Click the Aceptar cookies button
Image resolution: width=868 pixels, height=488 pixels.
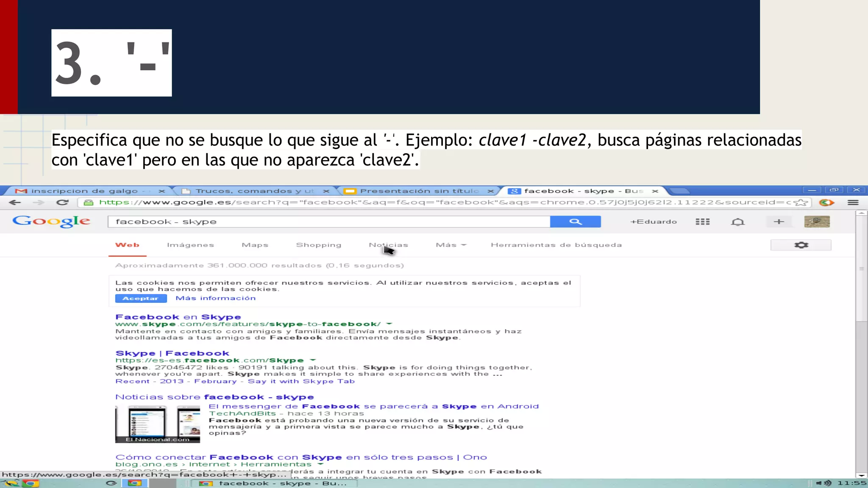click(141, 298)
